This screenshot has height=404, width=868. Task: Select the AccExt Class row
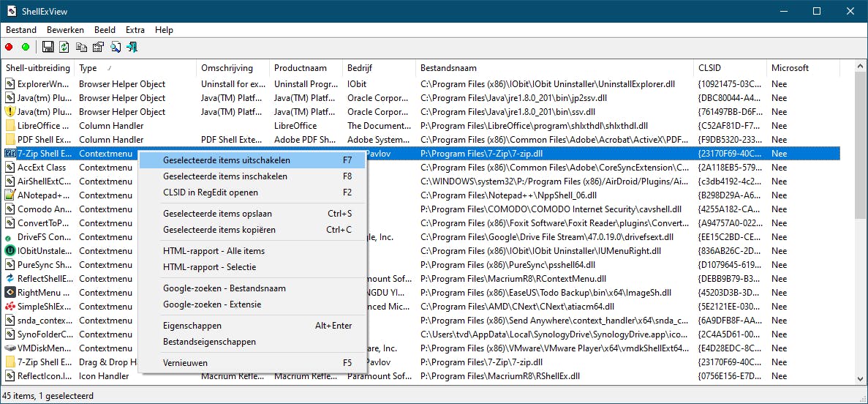(x=422, y=168)
